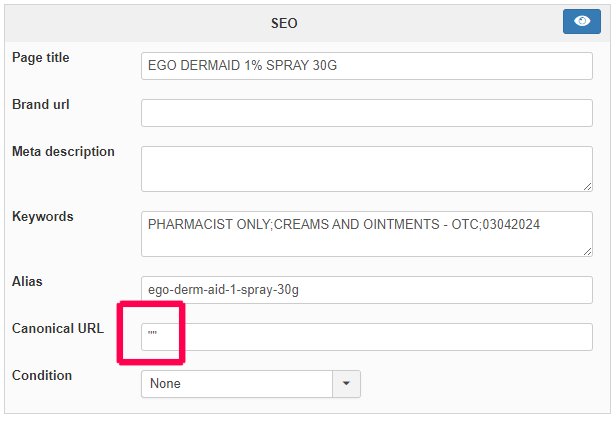The image size is (616, 427).
Task: Grab the Meta description resize handle
Action: (x=586, y=185)
